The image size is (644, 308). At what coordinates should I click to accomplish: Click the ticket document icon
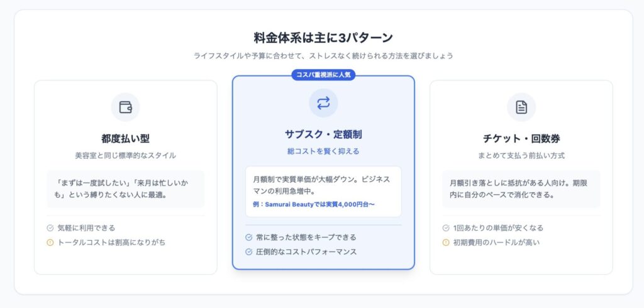521,107
